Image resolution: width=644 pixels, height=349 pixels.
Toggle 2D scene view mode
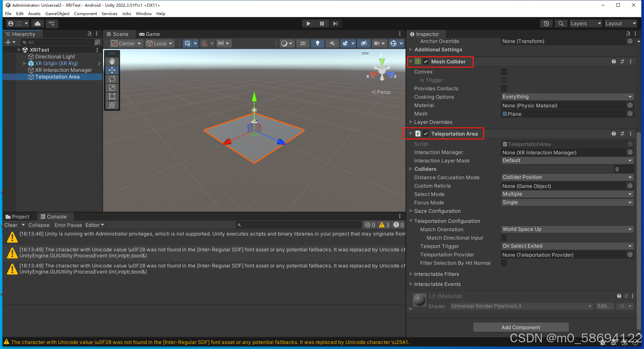(x=303, y=43)
